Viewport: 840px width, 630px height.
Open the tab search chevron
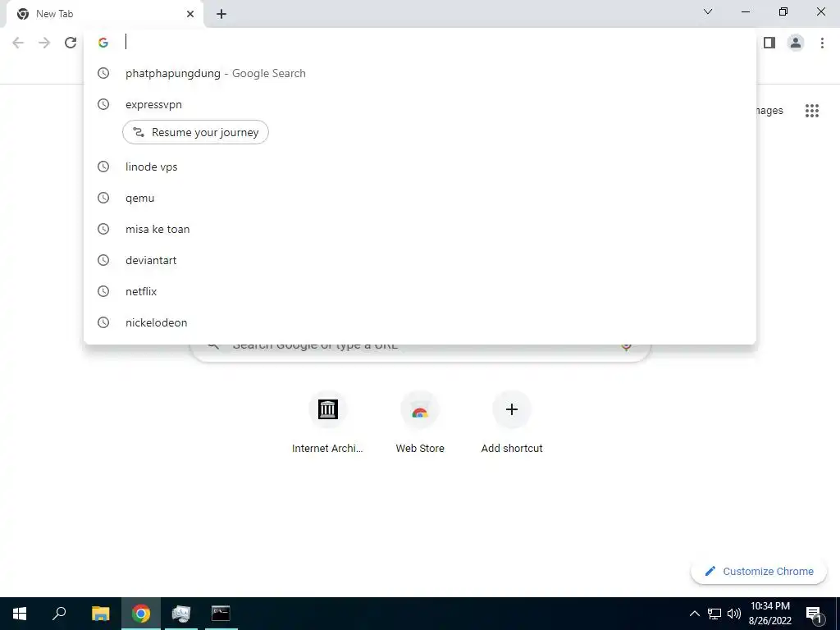(x=708, y=11)
